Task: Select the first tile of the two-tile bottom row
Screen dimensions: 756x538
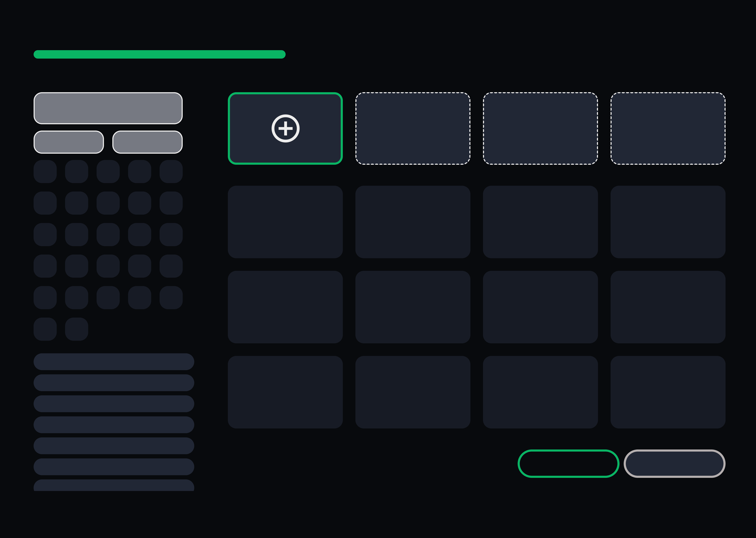Action: [45, 329]
